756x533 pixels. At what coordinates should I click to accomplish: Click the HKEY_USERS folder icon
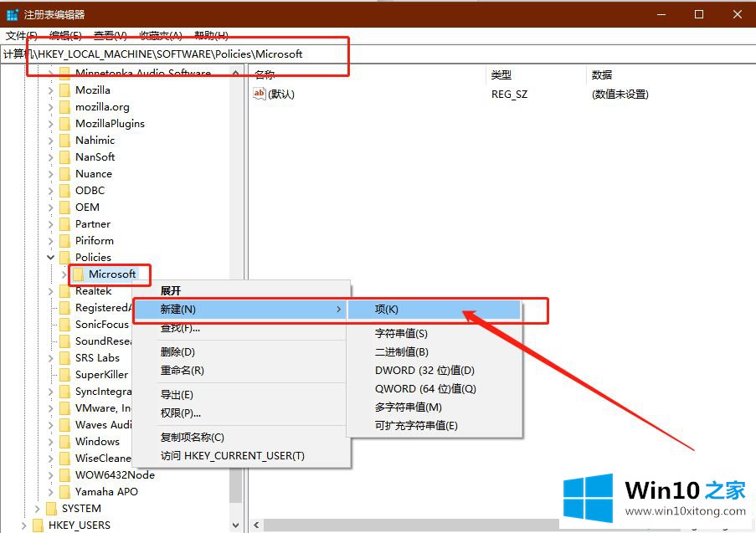pyautogui.click(x=38, y=525)
